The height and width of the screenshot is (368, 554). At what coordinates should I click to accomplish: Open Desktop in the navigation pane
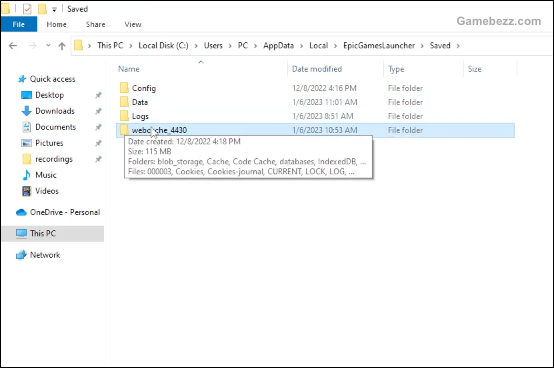[49, 95]
